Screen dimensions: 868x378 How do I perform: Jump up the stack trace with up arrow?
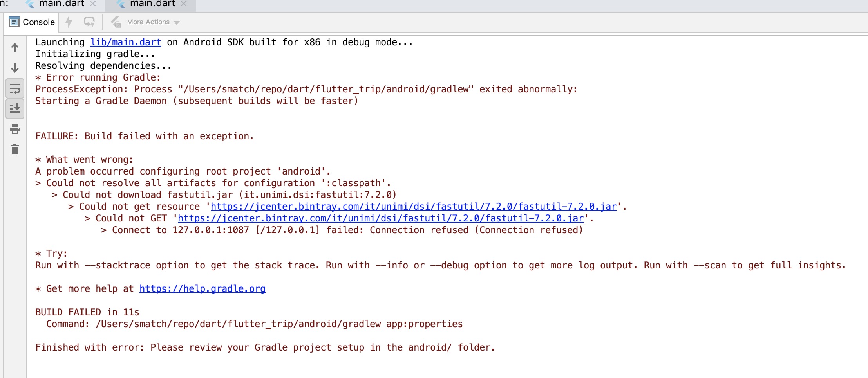click(x=15, y=48)
